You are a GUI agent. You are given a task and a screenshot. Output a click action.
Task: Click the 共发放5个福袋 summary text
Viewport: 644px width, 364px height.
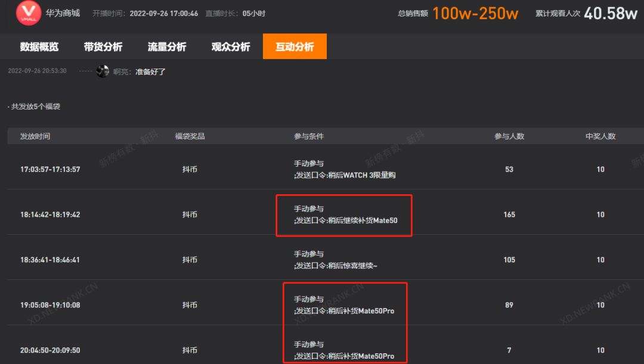(35, 107)
